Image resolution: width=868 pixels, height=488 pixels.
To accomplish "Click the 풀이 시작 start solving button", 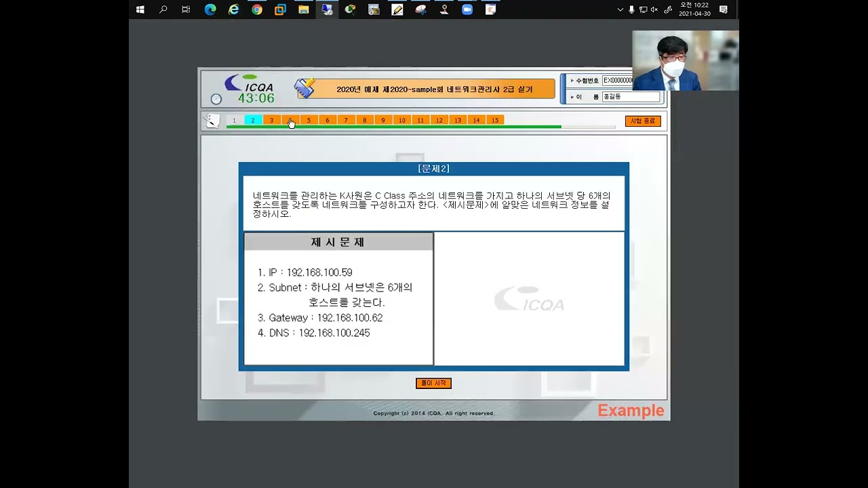I will (x=433, y=383).
